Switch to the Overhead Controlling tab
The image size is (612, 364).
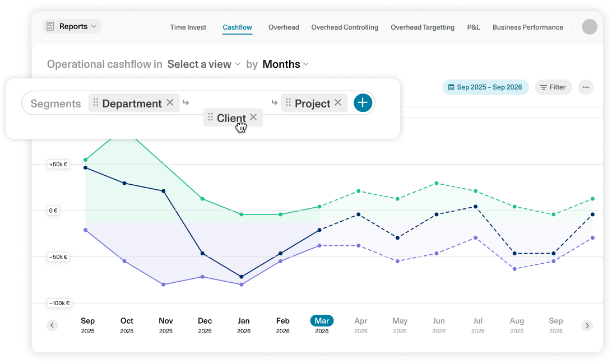tap(345, 27)
